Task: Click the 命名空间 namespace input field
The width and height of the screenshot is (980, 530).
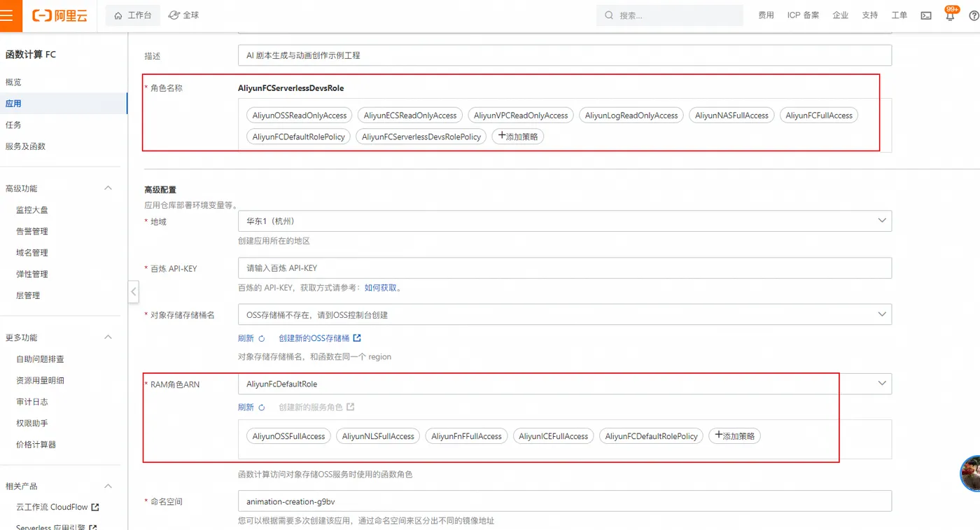Action: click(565, 501)
